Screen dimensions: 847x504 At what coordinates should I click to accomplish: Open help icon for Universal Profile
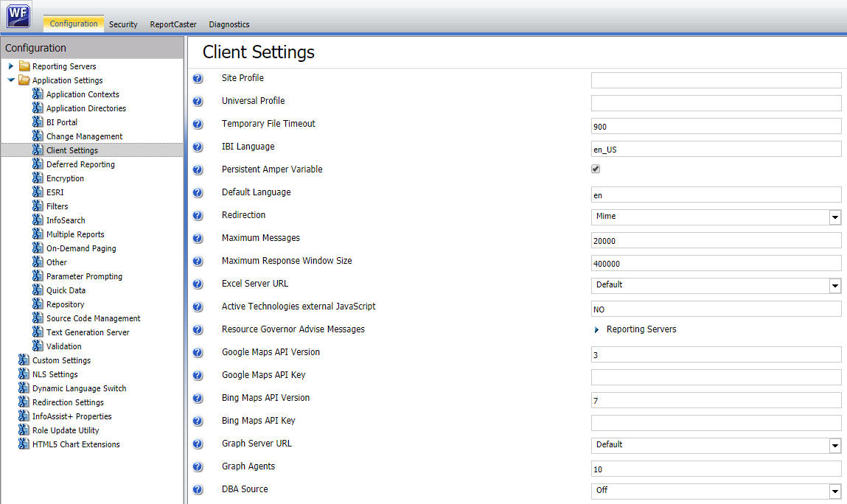198,101
